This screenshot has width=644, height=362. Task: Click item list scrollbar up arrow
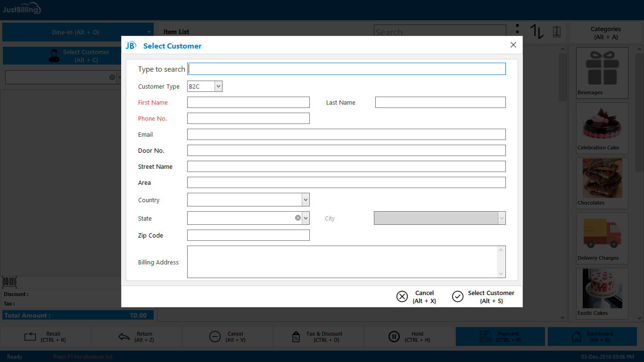[562, 49]
